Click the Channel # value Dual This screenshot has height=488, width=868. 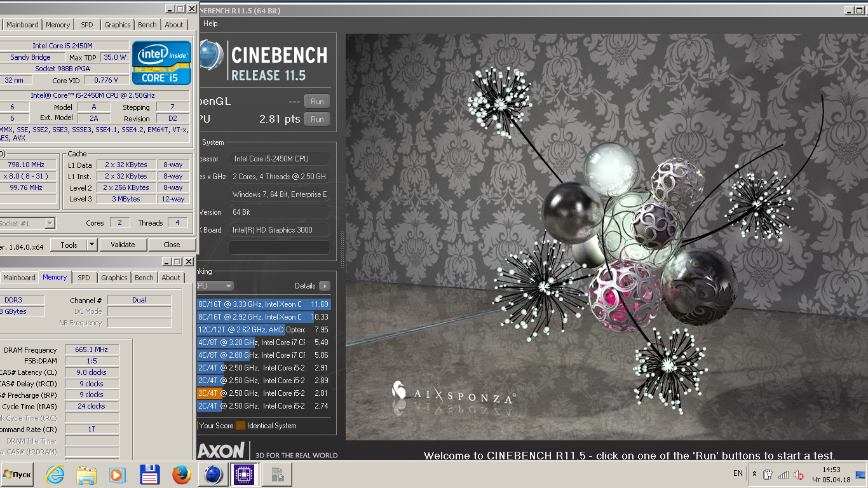(139, 300)
